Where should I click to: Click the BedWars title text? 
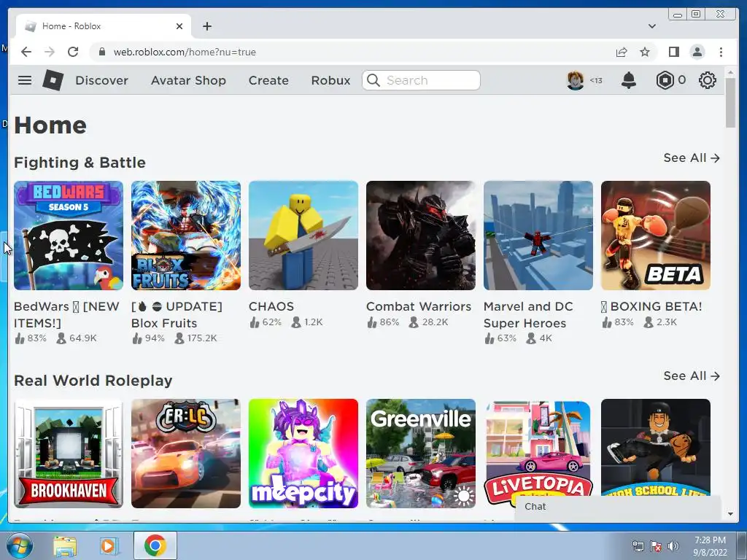coord(66,314)
